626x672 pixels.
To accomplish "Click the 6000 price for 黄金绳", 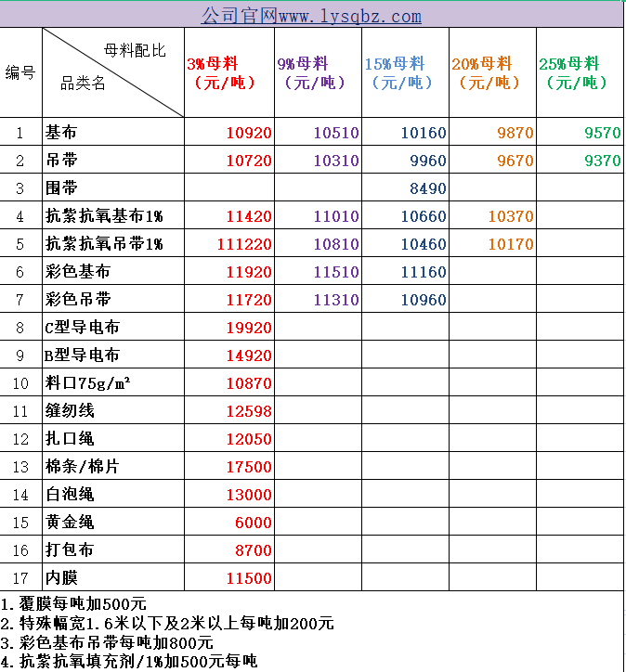I will (229, 522).
